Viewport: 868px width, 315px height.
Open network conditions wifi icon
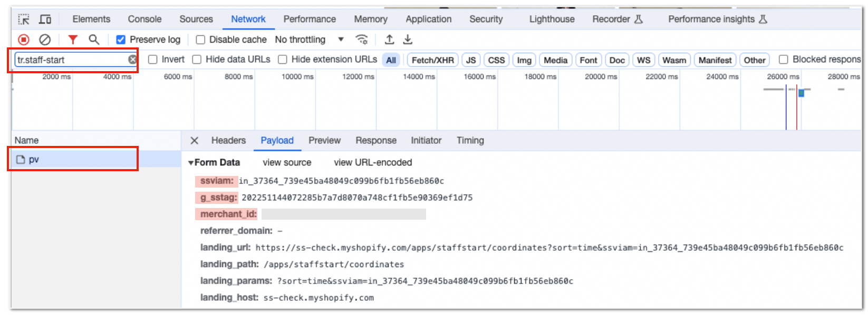pyautogui.click(x=362, y=40)
